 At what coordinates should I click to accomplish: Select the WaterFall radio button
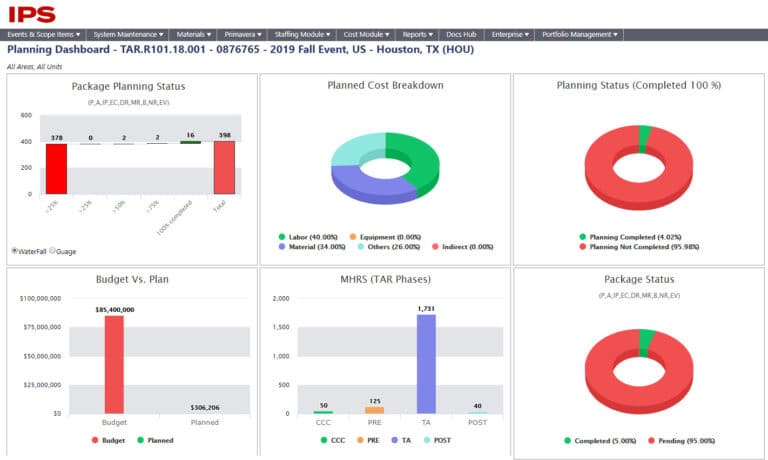tap(14, 250)
